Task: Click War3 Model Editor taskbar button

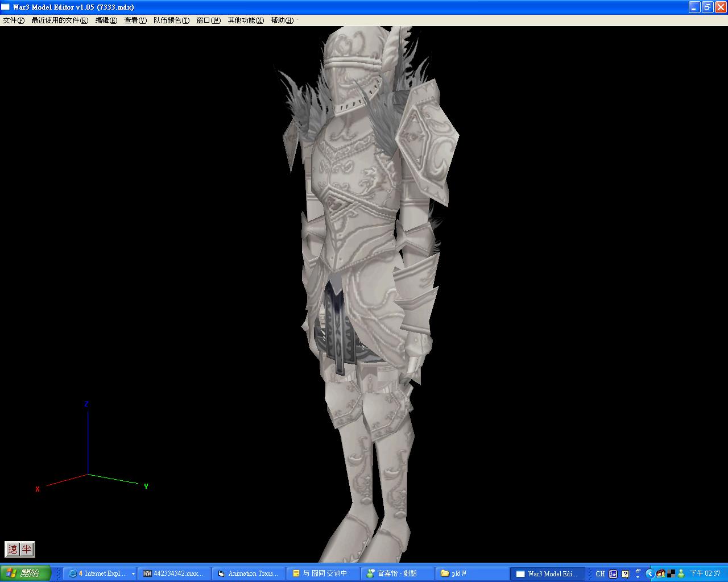Action: pos(547,573)
